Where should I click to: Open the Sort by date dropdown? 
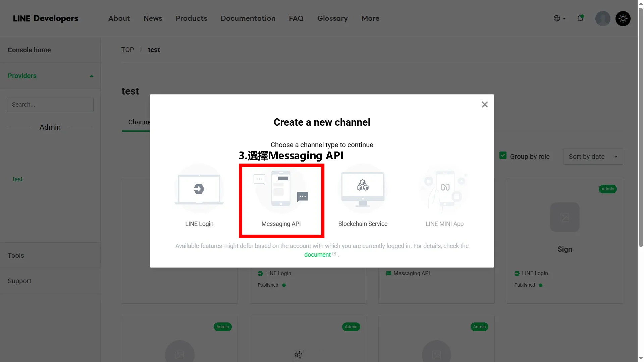pyautogui.click(x=593, y=157)
